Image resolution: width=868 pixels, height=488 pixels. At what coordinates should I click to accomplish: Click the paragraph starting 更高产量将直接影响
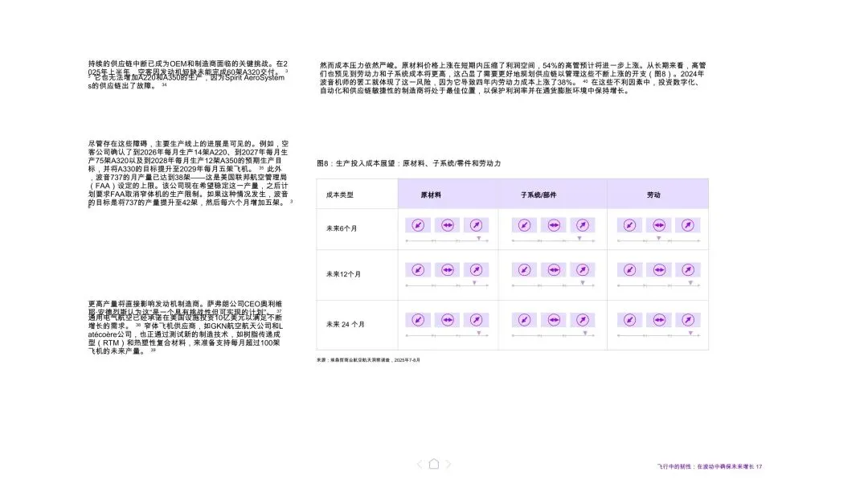(x=186, y=327)
